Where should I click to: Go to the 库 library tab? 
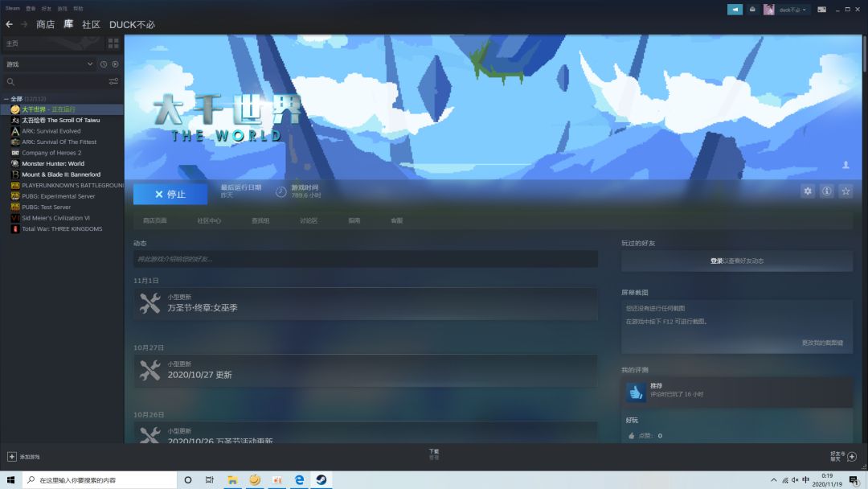tap(68, 24)
